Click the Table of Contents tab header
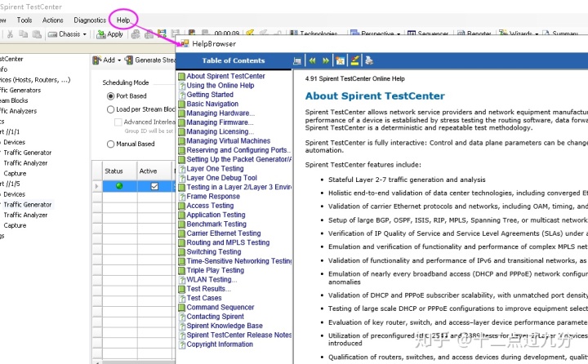This screenshot has height=364, width=588. (x=234, y=60)
